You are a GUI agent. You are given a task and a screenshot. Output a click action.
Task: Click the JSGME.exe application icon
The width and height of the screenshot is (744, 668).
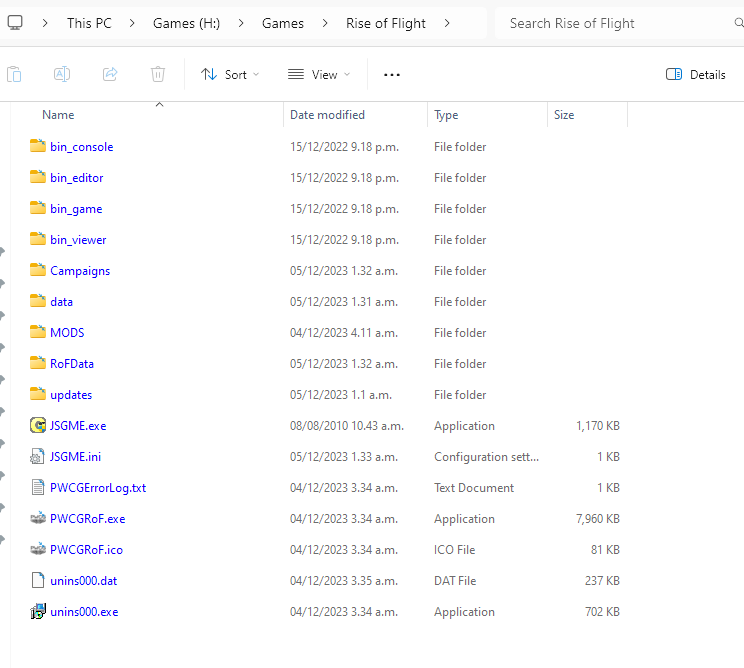tap(38, 425)
